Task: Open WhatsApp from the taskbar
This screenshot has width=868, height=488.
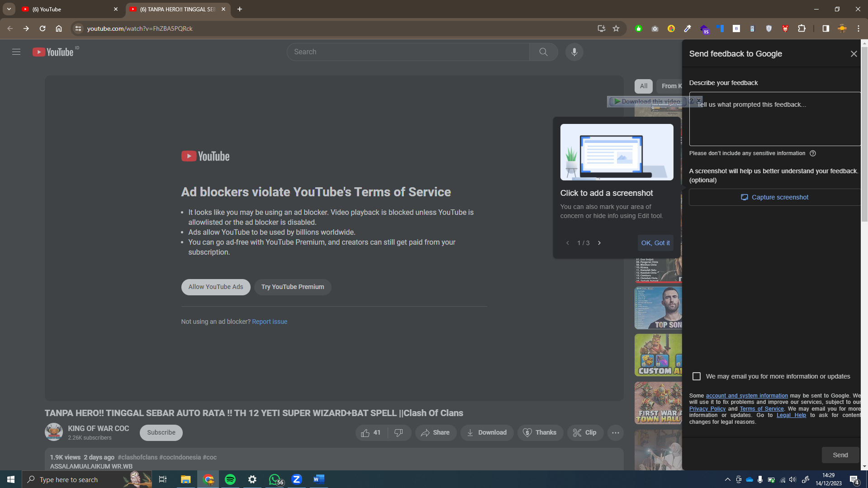Action: point(275,479)
